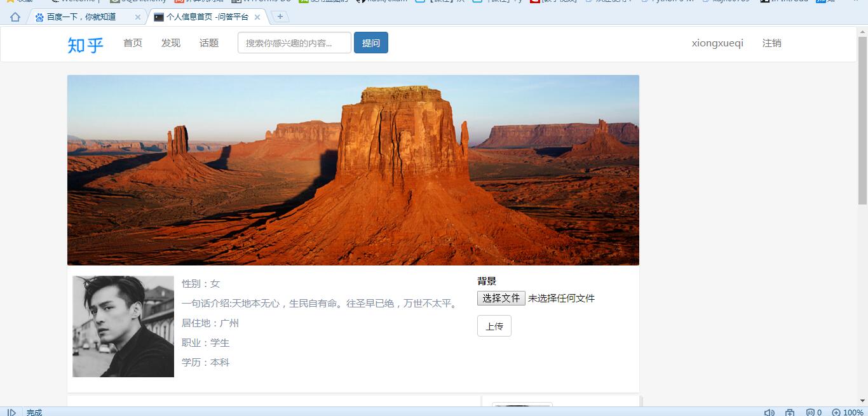Click the desert rock cover photo
Image resolution: width=868 pixels, height=416 pixels.
[x=353, y=170]
